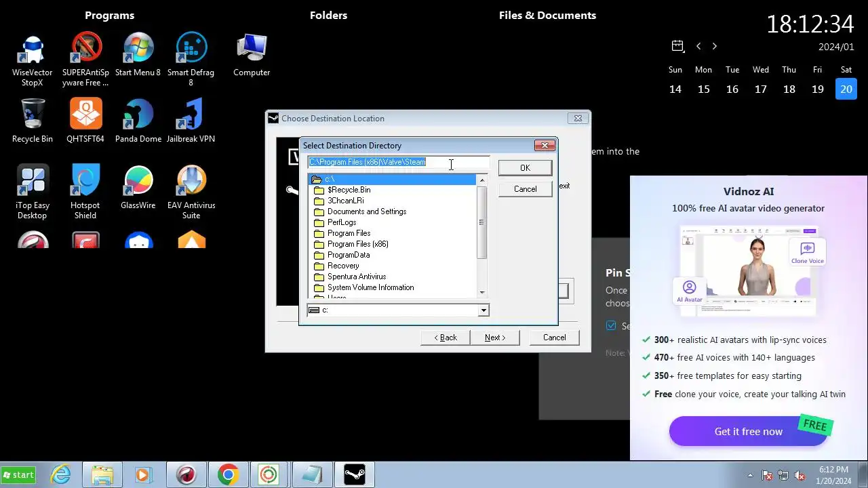Click the Programs section header
This screenshot has height=488, width=868.
[x=109, y=15]
